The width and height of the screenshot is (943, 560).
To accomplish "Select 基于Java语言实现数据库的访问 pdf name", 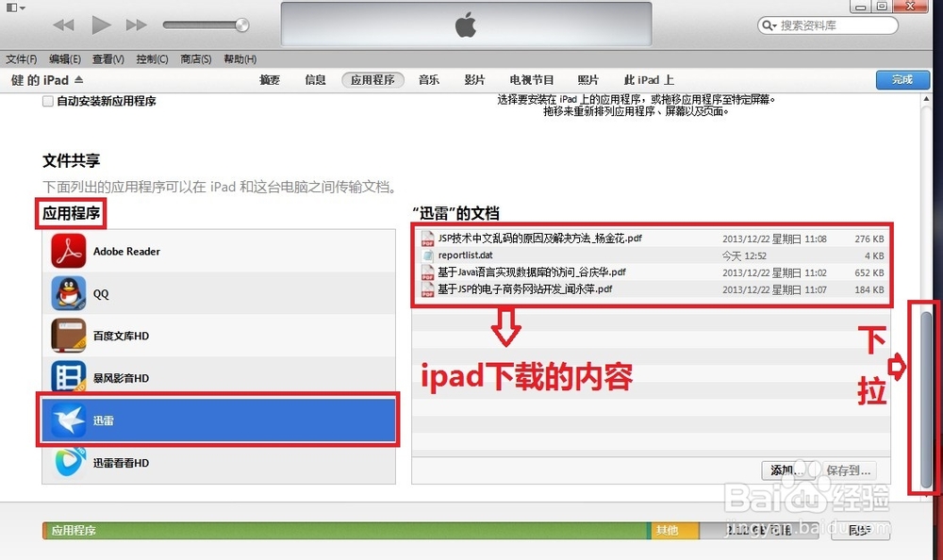I will [532, 272].
